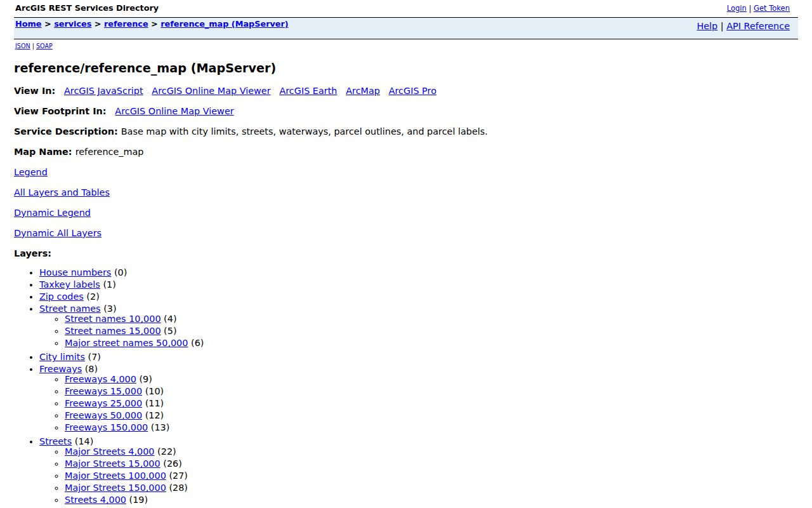Screen dimensions: 812x508
Task: Open the Help link
Action: (x=707, y=26)
